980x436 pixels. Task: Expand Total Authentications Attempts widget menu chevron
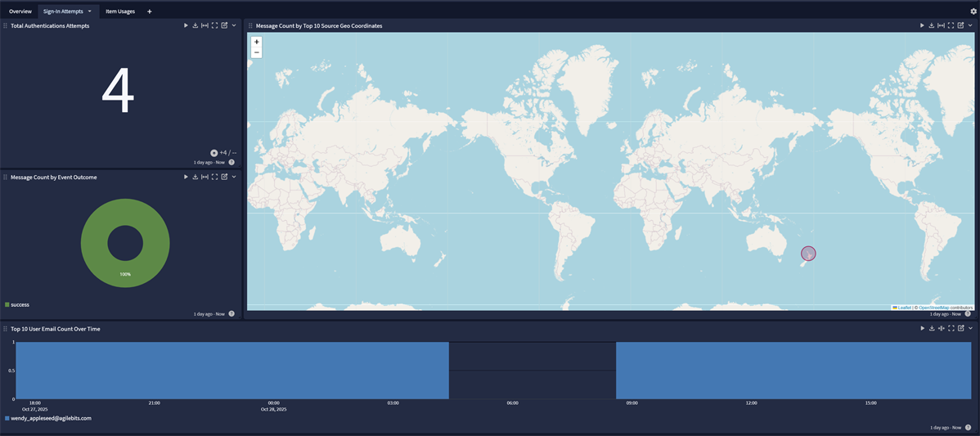pyautogui.click(x=234, y=26)
